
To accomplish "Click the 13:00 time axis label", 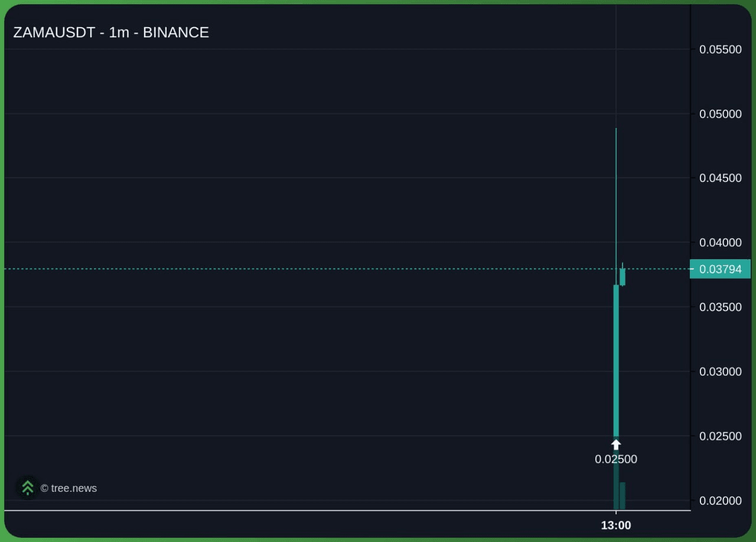I will tap(616, 525).
